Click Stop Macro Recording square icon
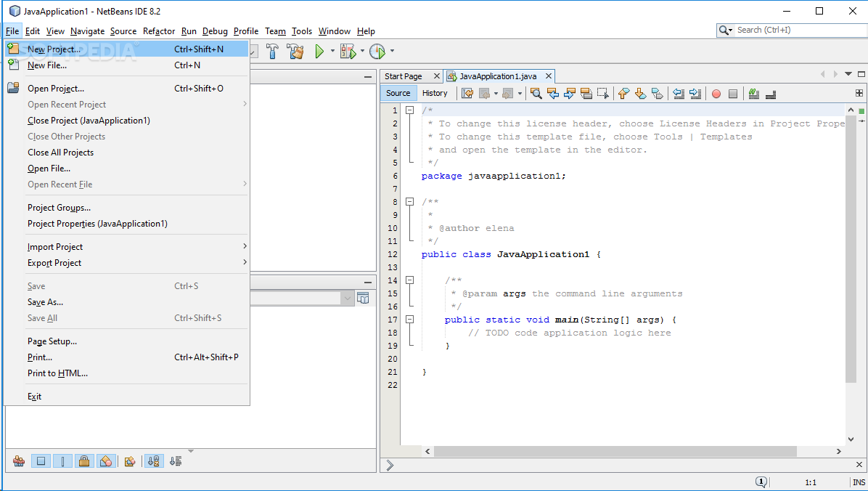Viewport: 868px width, 491px height. tap(733, 94)
